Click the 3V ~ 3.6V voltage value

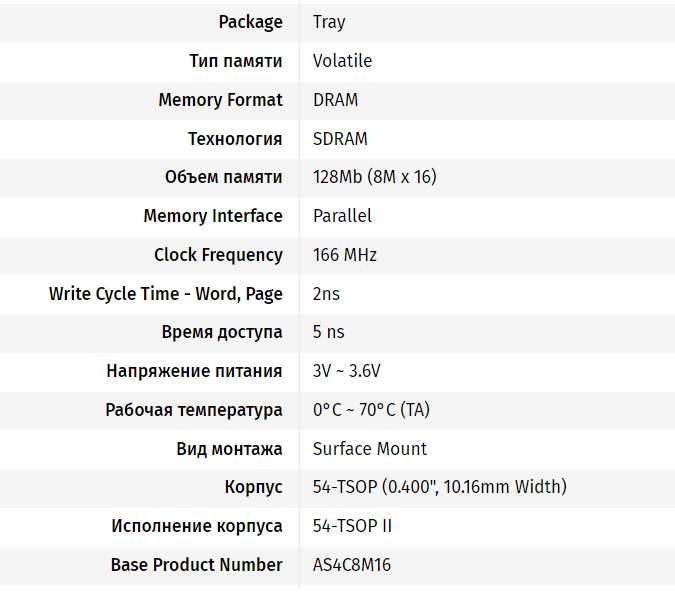pos(346,371)
